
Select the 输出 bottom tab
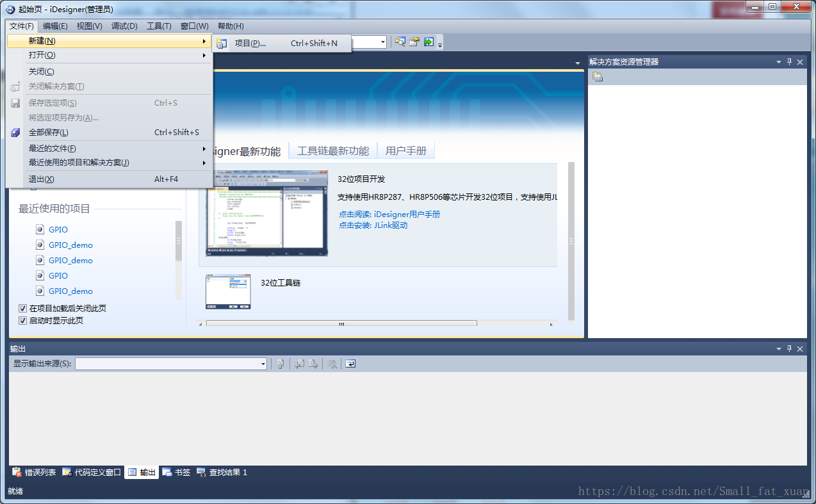pyautogui.click(x=142, y=473)
